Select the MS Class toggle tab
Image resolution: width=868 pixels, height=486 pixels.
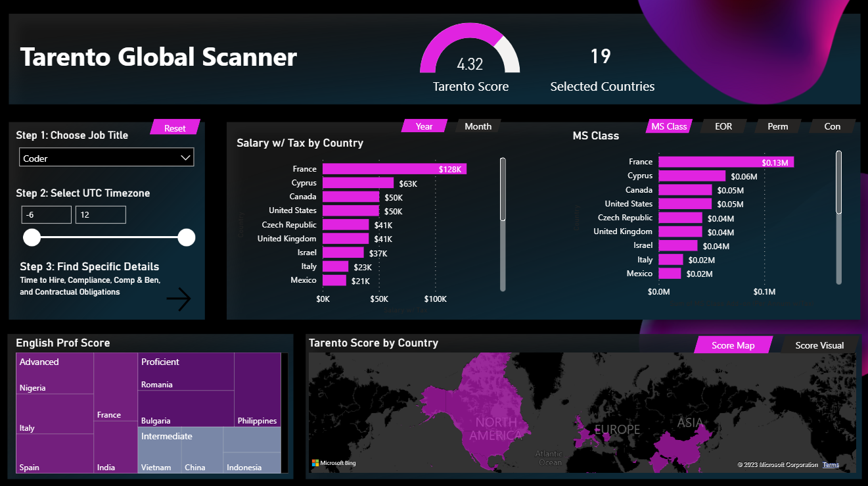click(x=668, y=126)
